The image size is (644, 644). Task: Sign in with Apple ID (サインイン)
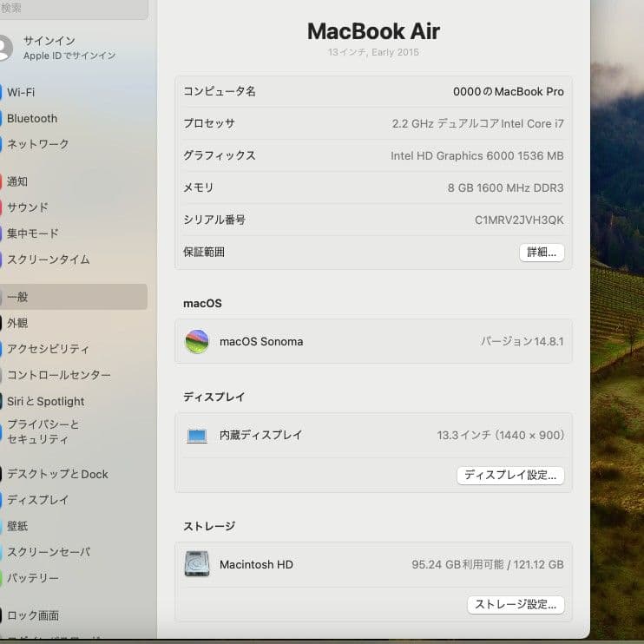[69, 48]
